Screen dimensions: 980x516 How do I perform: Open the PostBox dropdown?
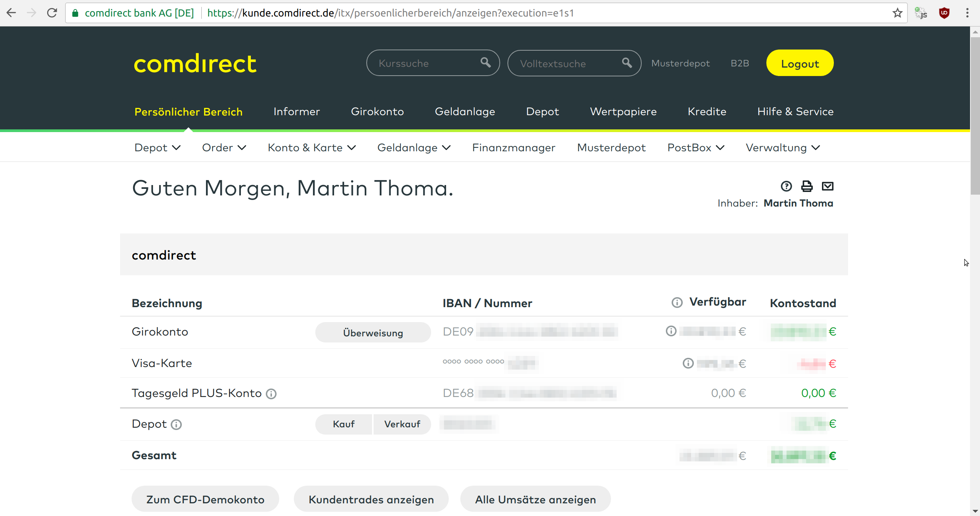695,147
